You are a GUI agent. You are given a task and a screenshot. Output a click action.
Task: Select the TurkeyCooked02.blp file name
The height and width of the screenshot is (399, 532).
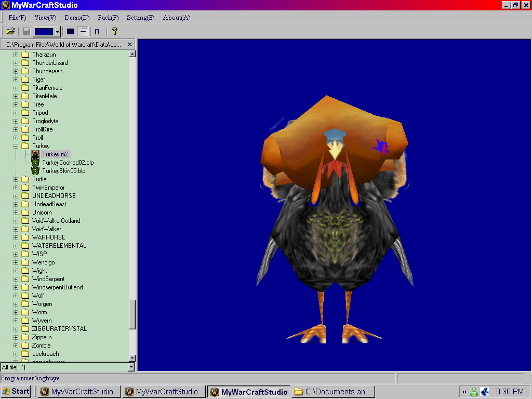pos(68,163)
